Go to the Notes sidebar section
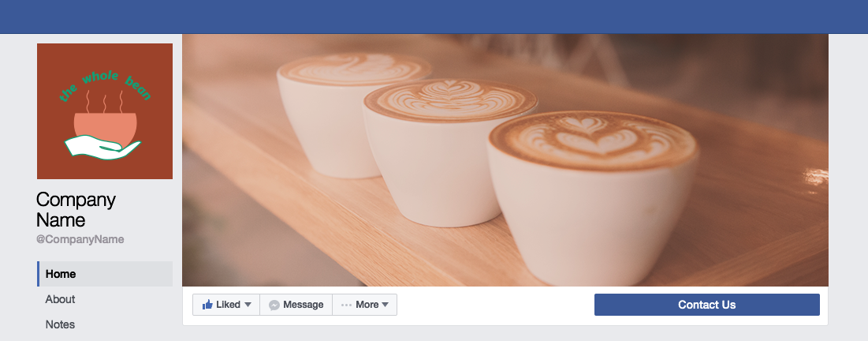868x341 pixels. pos(61,324)
